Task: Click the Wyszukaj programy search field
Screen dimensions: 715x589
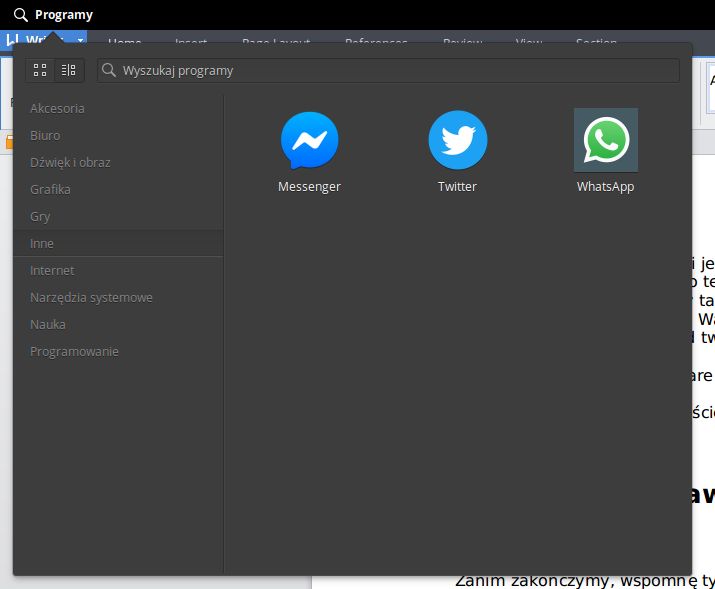Action: [x=388, y=71]
